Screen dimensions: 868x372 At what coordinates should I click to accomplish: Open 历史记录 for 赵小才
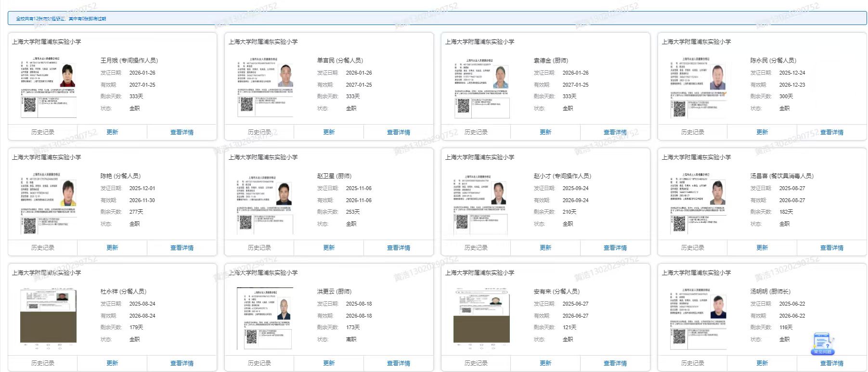476,248
